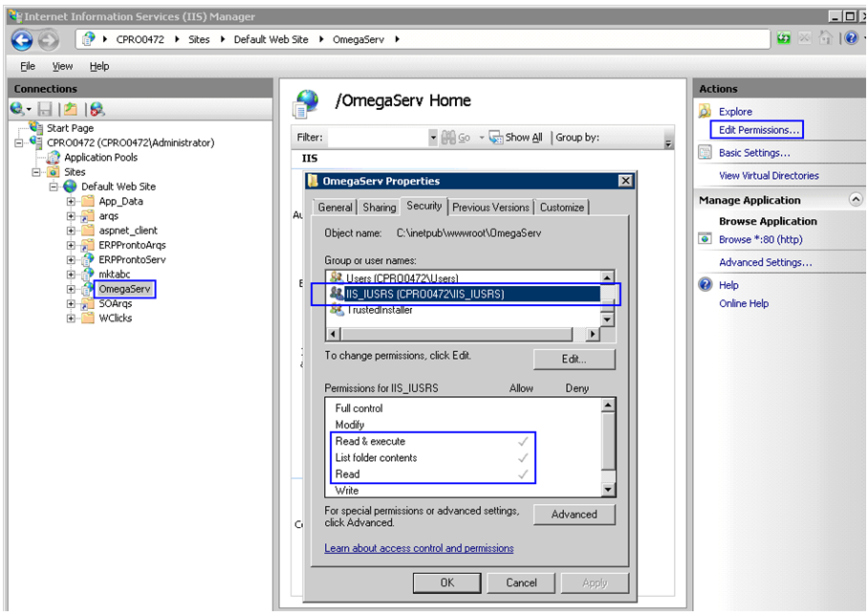Open the Help menu

tap(99, 67)
